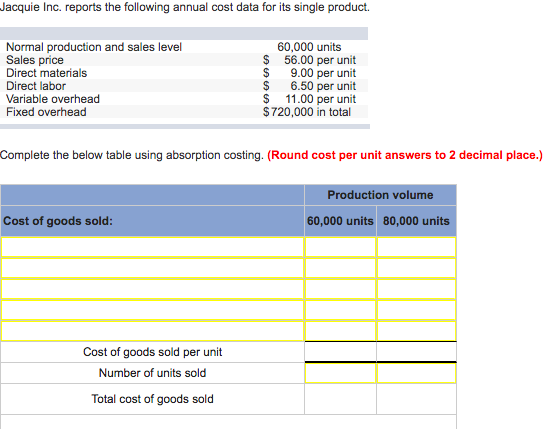Screen dimensions: 549x429
Task: Click the 'Sales price' row label
Action: pos(35,60)
